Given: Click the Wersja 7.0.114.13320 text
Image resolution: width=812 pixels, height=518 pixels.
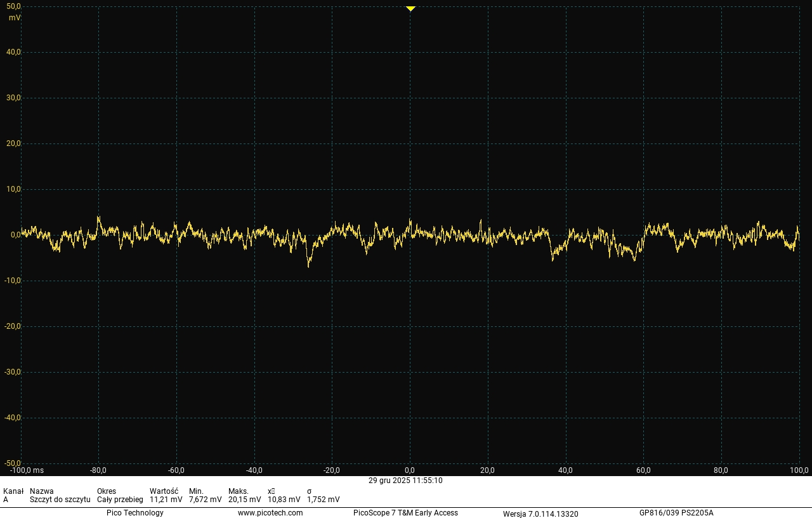Looking at the screenshot, I should pyautogui.click(x=540, y=514).
